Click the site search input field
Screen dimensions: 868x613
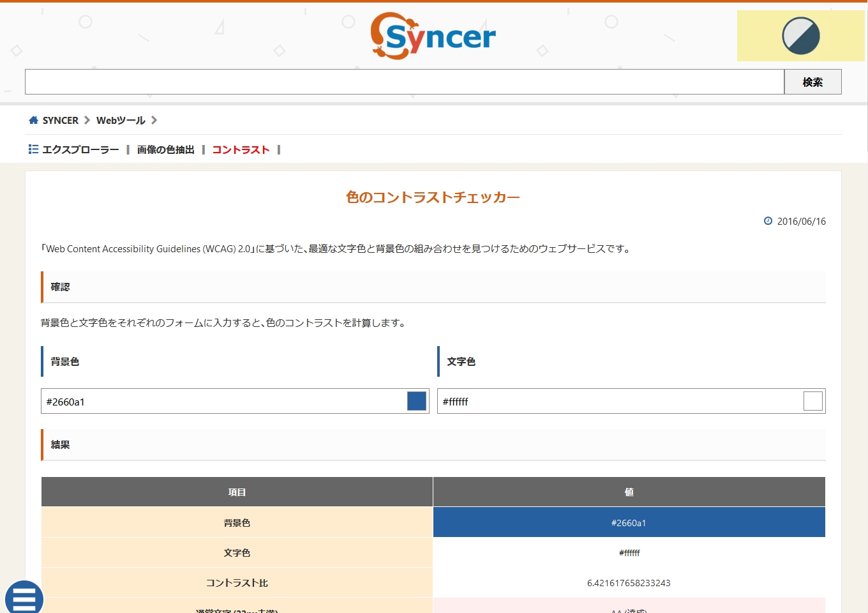coord(405,82)
